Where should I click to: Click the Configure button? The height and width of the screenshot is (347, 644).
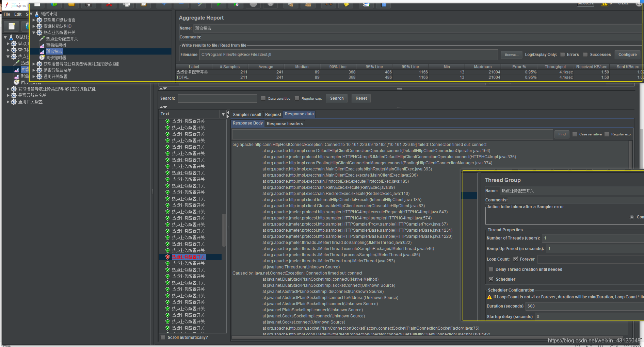point(627,54)
